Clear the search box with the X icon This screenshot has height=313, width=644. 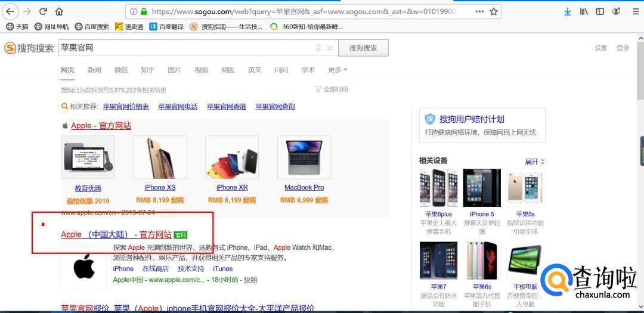[329, 48]
